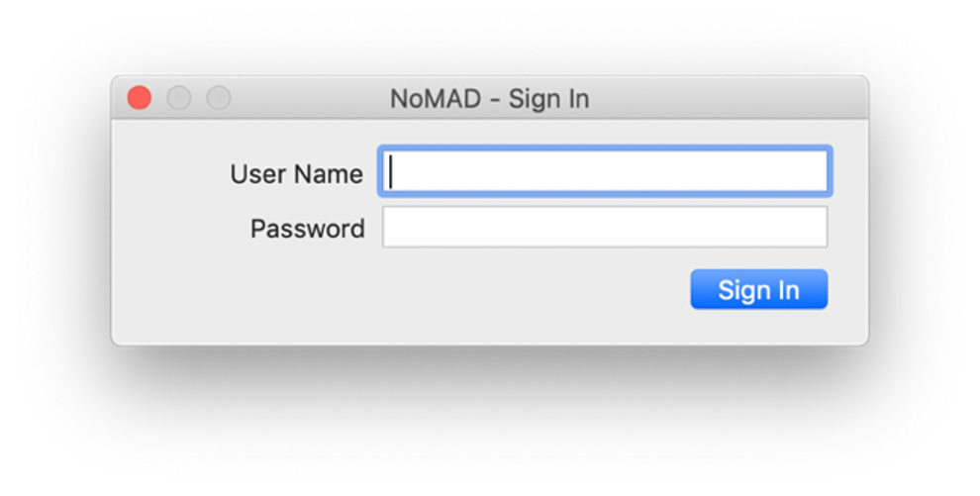Click the third title bar traffic light
This screenshot has height=496, width=980.
219,98
